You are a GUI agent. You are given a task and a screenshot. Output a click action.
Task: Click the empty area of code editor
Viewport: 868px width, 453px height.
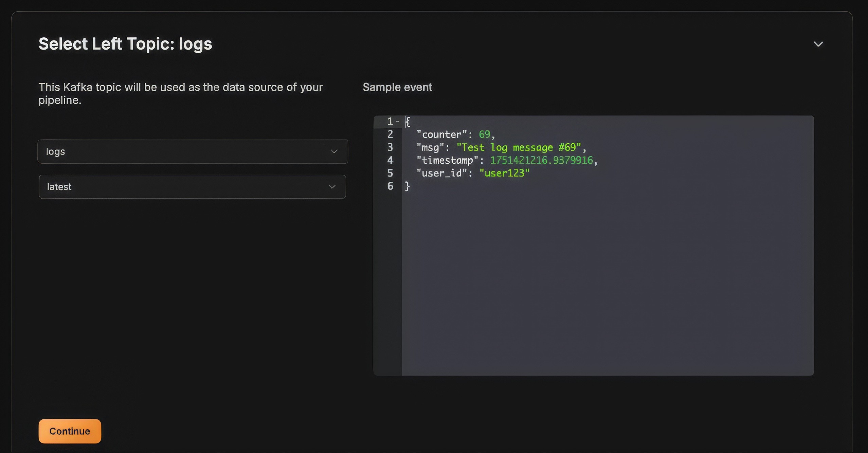607,278
